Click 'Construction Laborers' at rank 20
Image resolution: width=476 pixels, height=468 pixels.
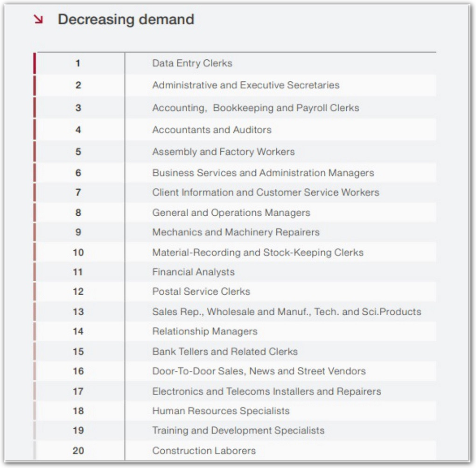click(204, 451)
